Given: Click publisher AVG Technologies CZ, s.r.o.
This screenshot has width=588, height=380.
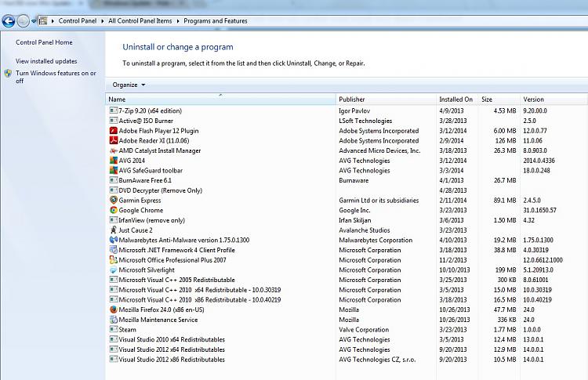Looking at the screenshot, I should pos(377,360).
